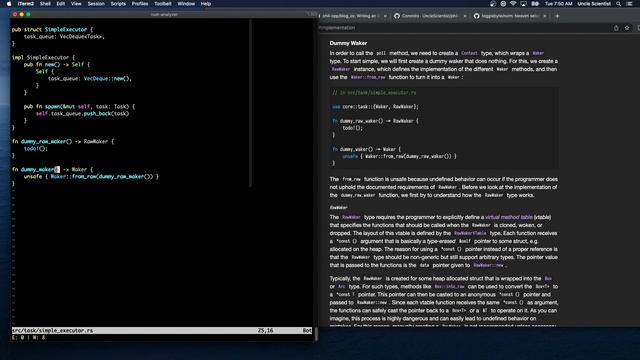This screenshot has height=360, width=640.
Task: Click the RawWakerVTable type link
Action: (470, 233)
